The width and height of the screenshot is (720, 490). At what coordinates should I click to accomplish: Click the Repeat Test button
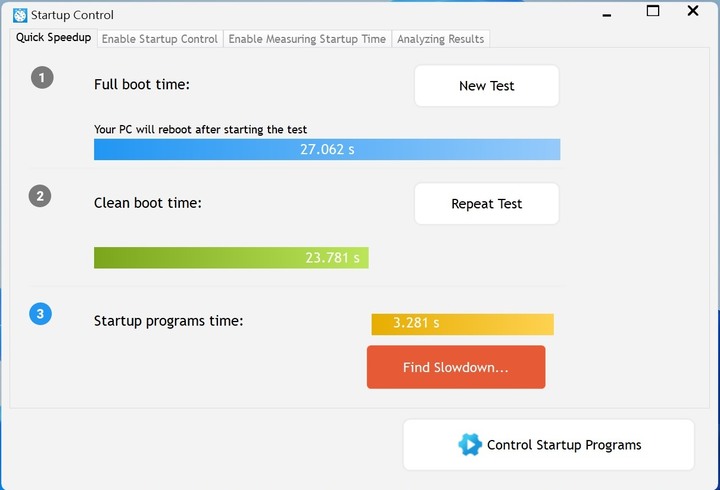(x=487, y=204)
